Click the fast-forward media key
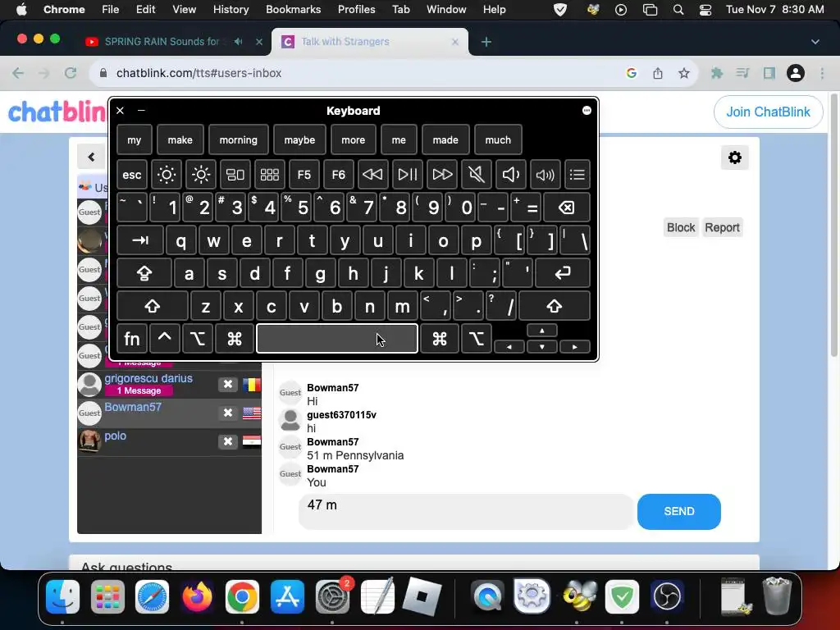The height and width of the screenshot is (630, 840). (442, 174)
